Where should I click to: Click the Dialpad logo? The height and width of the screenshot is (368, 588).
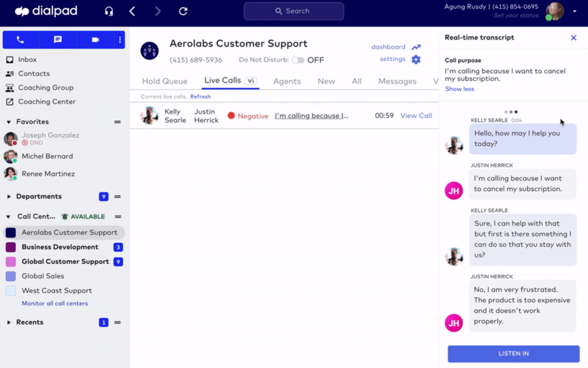(46, 11)
